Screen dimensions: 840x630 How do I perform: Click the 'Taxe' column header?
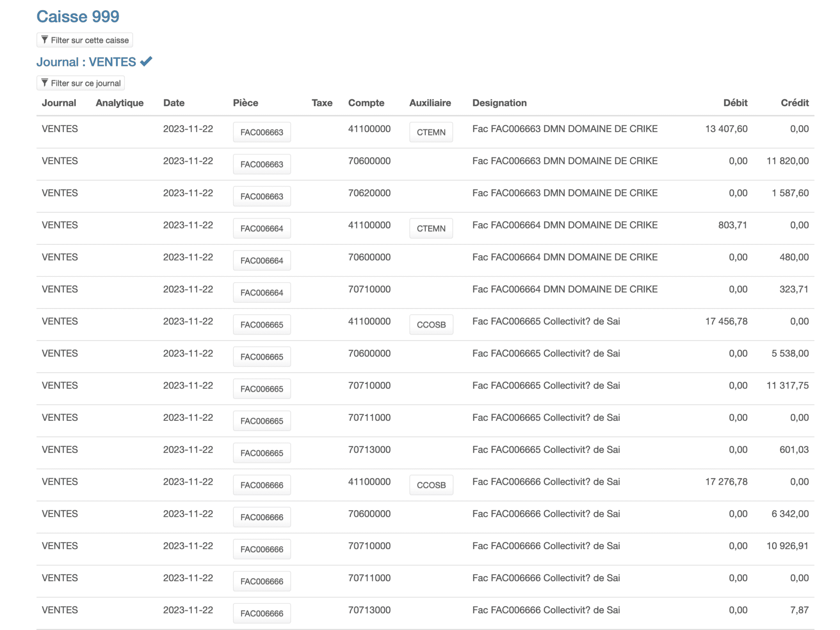tap(322, 103)
